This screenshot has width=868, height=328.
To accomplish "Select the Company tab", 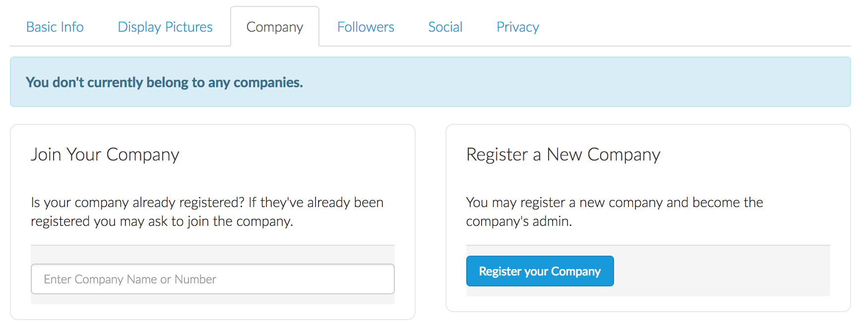I will point(274,27).
